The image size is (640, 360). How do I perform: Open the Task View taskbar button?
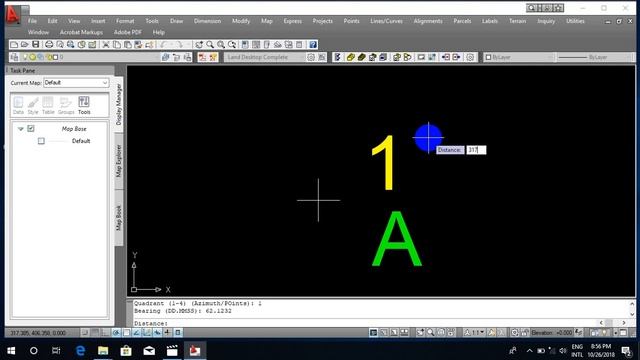pos(56,350)
